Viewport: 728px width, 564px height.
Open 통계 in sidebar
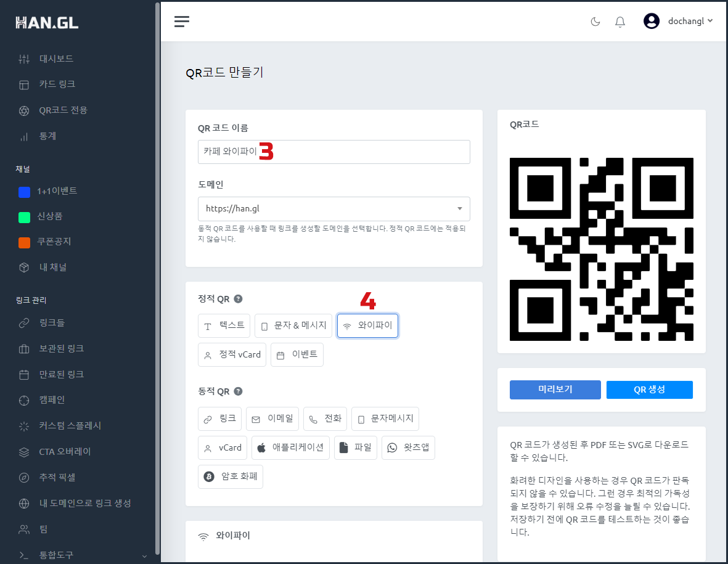tap(47, 136)
